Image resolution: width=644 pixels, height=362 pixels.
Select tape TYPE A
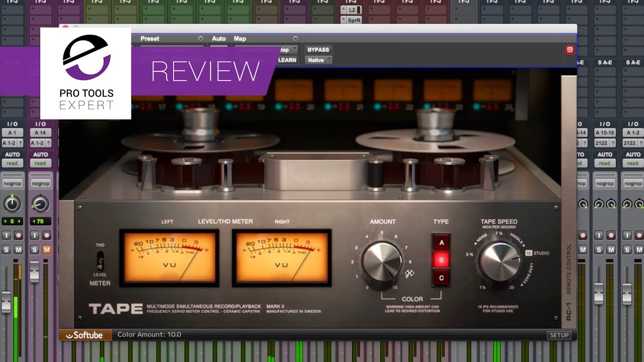point(442,243)
